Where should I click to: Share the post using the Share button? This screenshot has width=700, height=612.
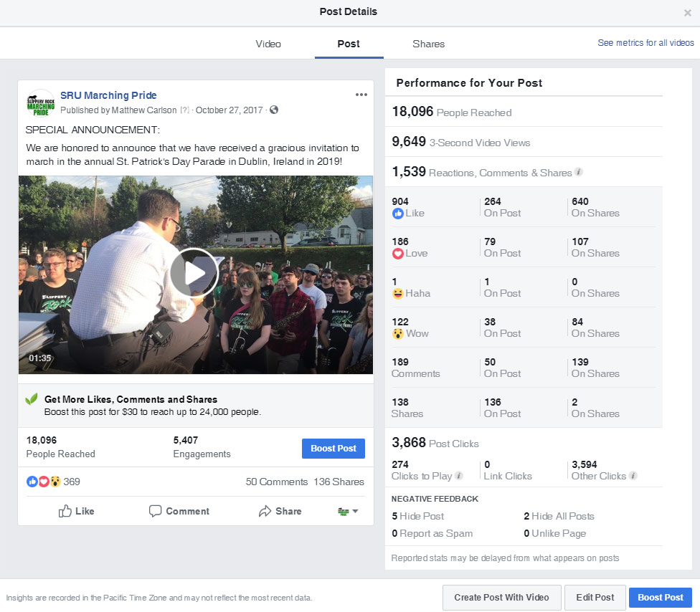tap(280, 511)
